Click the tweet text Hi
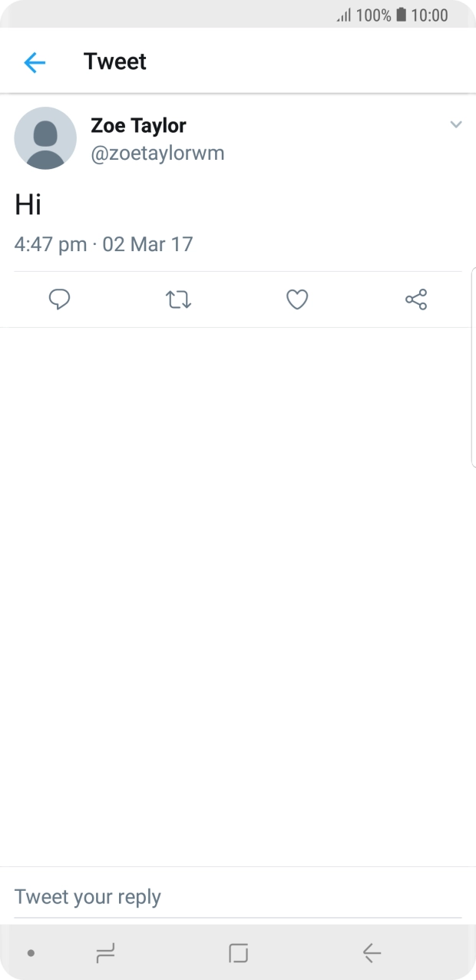 coord(28,204)
